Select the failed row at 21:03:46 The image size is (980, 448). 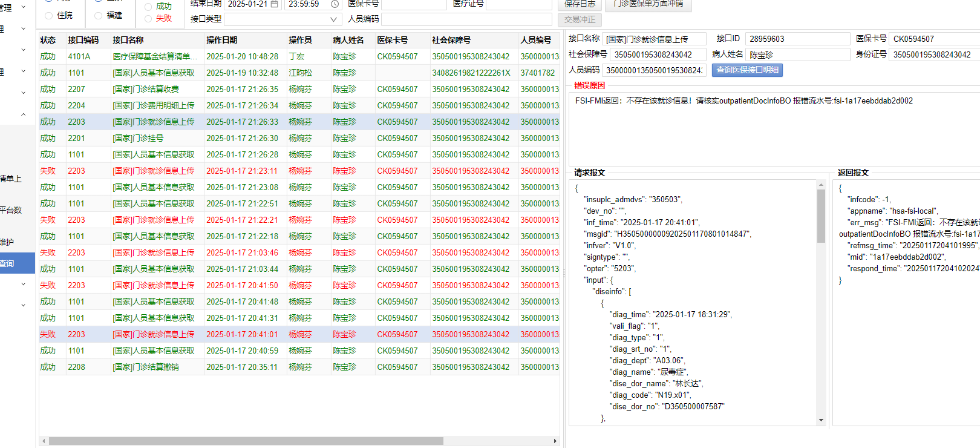coord(299,252)
